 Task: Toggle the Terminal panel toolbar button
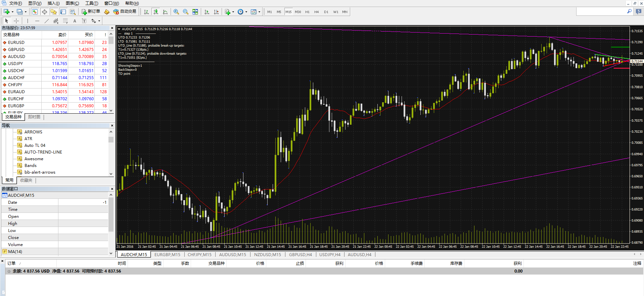click(x=63, y=12)
